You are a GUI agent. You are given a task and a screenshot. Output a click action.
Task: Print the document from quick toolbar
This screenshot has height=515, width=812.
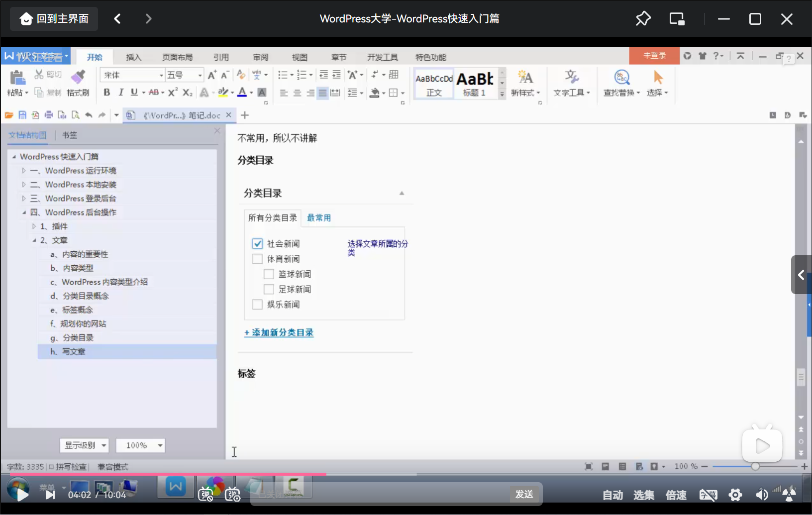coord(49,115)
